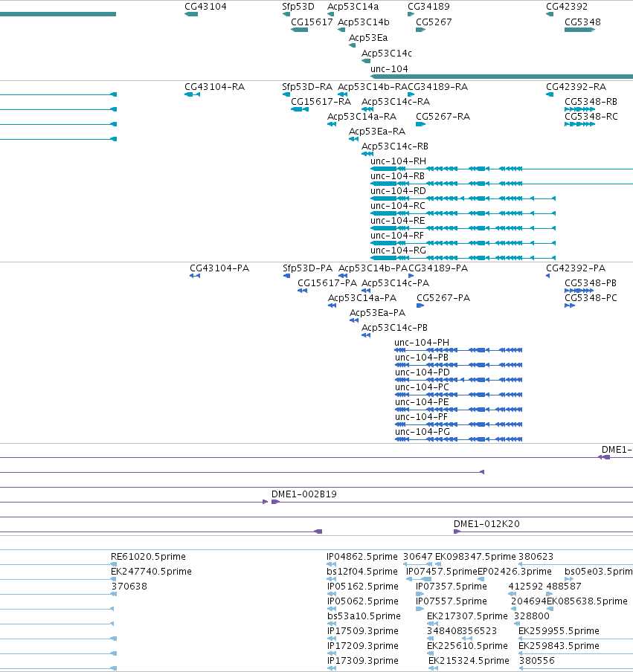Click the Sfp53D-RA transcript label

pyautogui.click(x=307, y=86)
